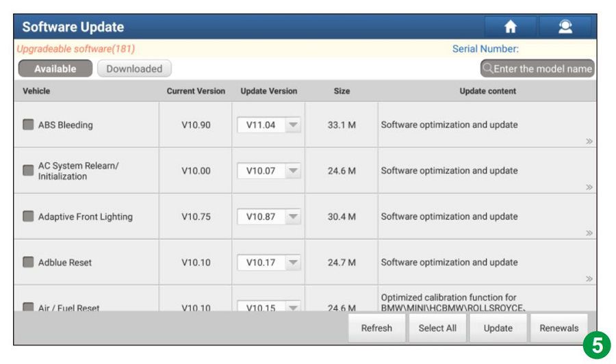
Task: Open the user profile icon
Action: click(565, 27)
